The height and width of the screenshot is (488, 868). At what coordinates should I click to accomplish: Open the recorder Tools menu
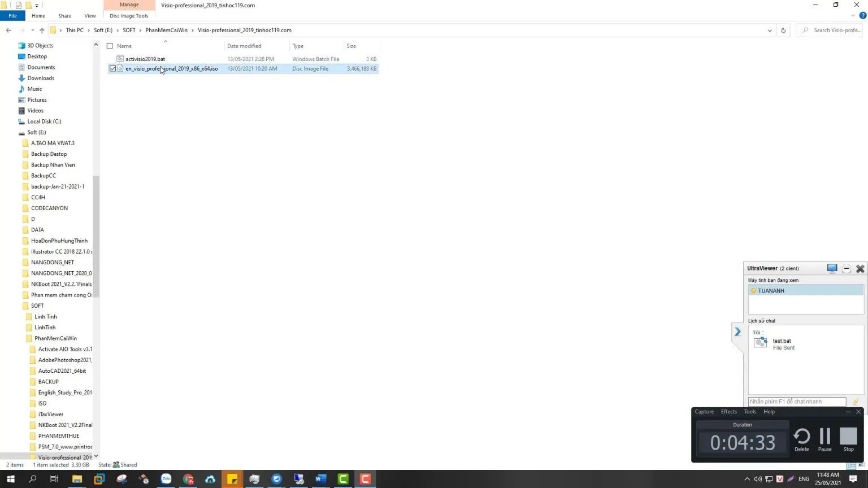(750, 412)
